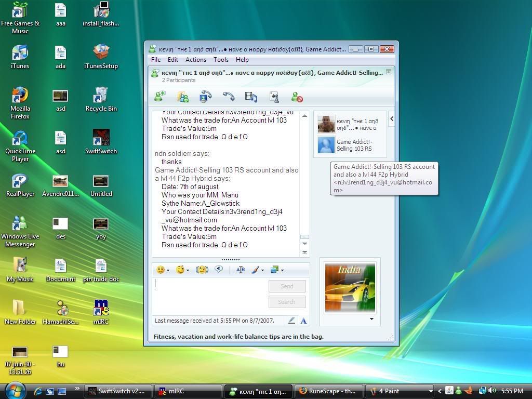Call the contact using the phone icon

[x=229, y=97]
